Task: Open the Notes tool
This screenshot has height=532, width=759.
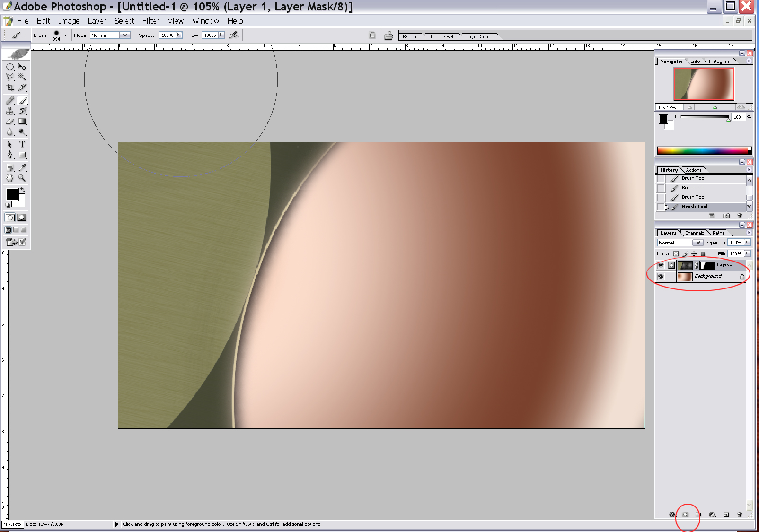Action: tap(10, 167)
